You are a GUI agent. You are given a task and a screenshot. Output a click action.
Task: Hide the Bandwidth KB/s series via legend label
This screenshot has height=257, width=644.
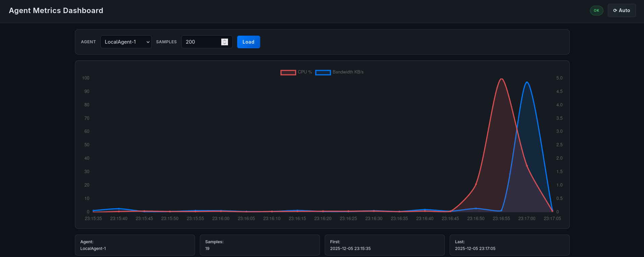[x=348, y=72]
